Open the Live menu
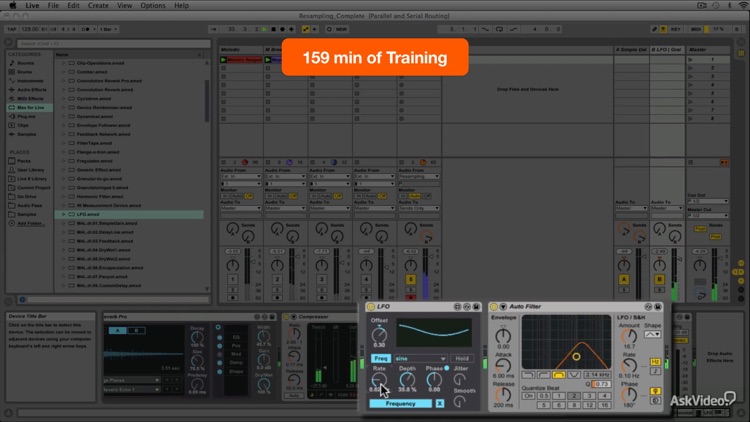Screen dimensions: 750x422 pyautogui.click(x=32, y=5)
